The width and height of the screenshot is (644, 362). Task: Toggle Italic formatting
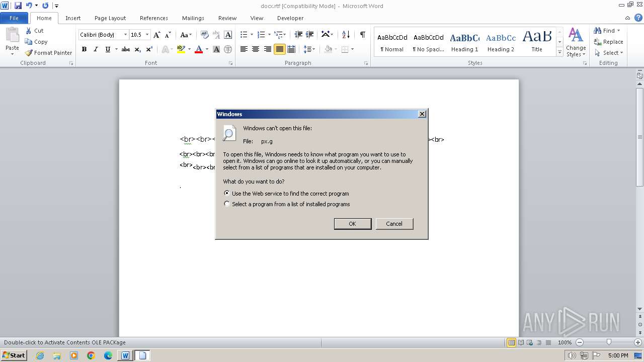point(96,49)
